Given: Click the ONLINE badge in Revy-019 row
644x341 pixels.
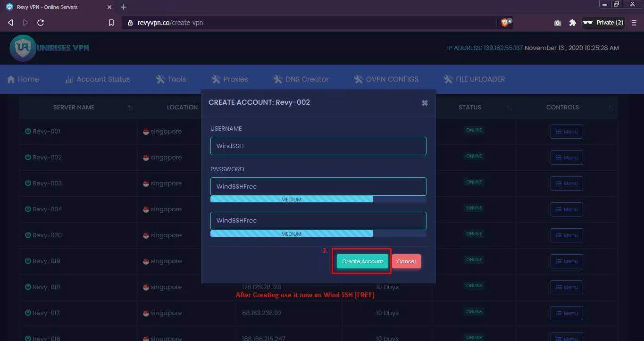Looking at the screenshot, I should (474, 260).
